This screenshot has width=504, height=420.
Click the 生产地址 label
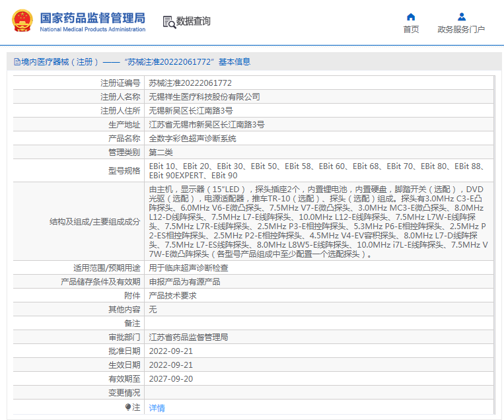click(124, 125)
